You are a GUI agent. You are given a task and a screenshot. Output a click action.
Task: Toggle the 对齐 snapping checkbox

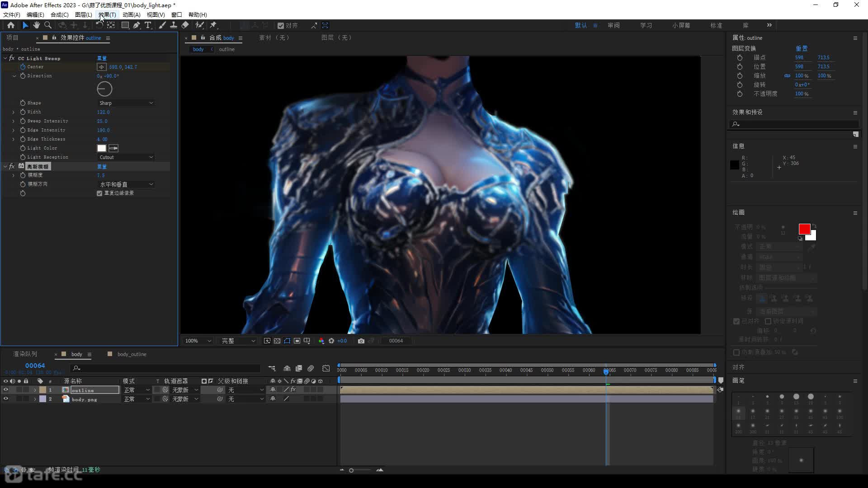(x=281, y=26)
